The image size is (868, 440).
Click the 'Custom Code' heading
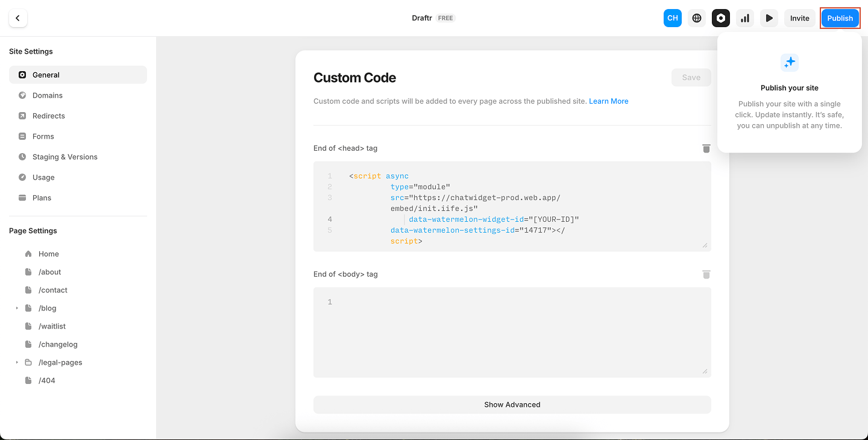click(355, 78)
